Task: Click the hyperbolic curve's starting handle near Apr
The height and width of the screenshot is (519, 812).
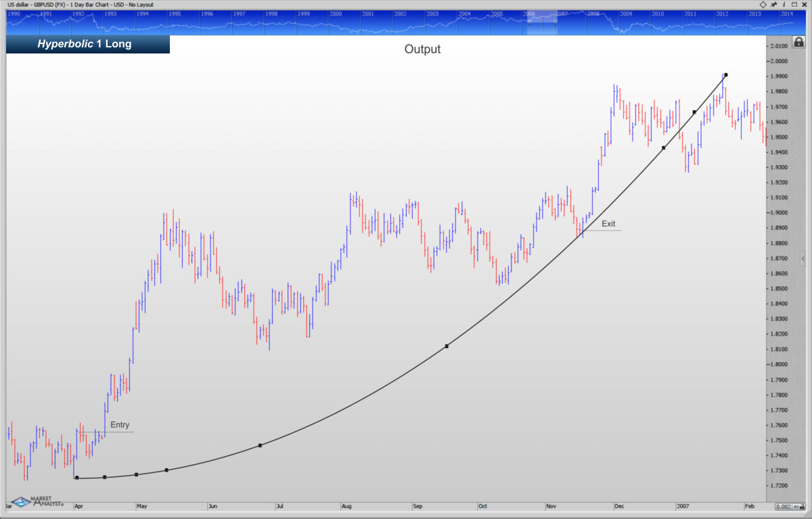Action: [x=76, y=478]
